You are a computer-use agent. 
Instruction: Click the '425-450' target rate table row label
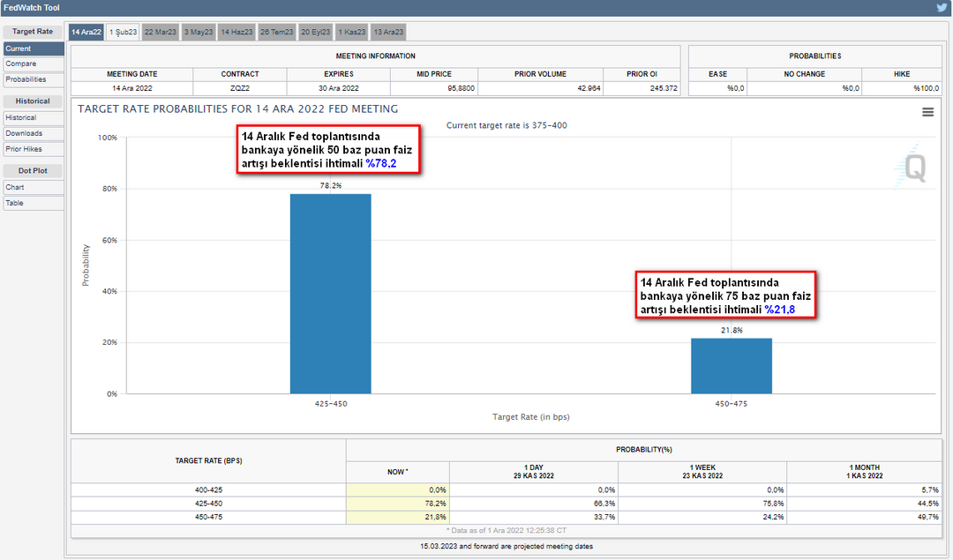pos(208,504)
